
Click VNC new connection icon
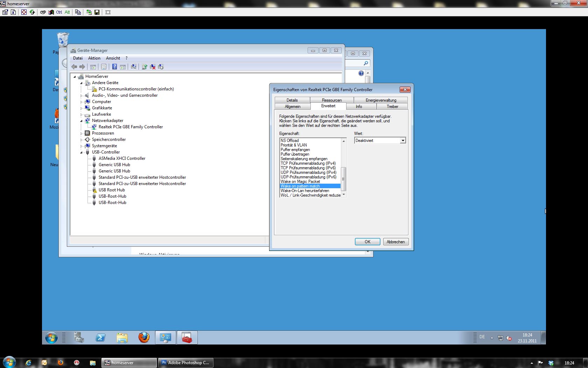click(x=89, y=12)
